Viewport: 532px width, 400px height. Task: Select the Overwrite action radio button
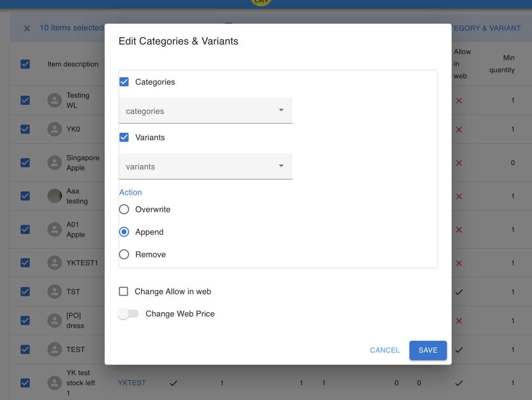pyautogui.click(x=124, y=209)
